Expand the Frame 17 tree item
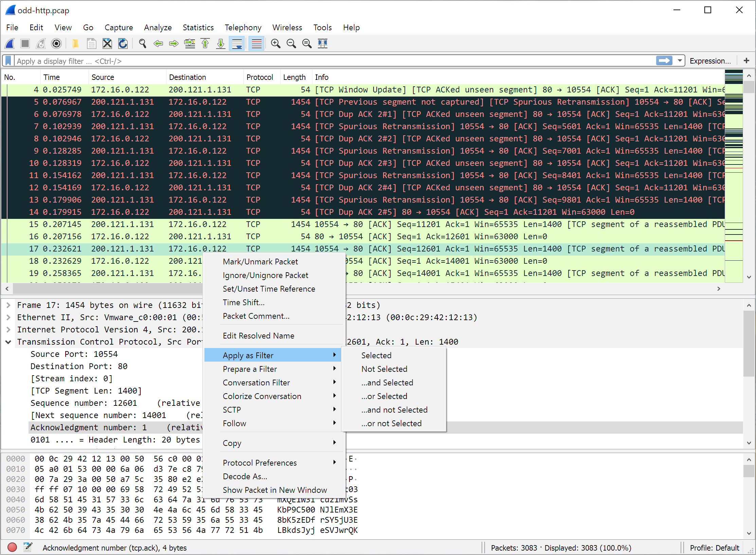 click(x=8, y=305)
